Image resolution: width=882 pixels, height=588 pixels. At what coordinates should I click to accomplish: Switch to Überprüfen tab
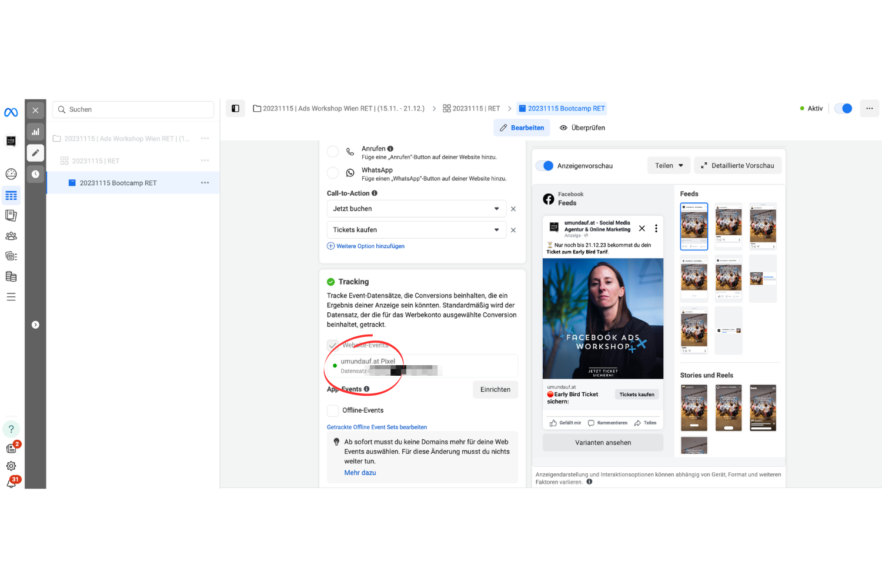click(x=582, y=128)
